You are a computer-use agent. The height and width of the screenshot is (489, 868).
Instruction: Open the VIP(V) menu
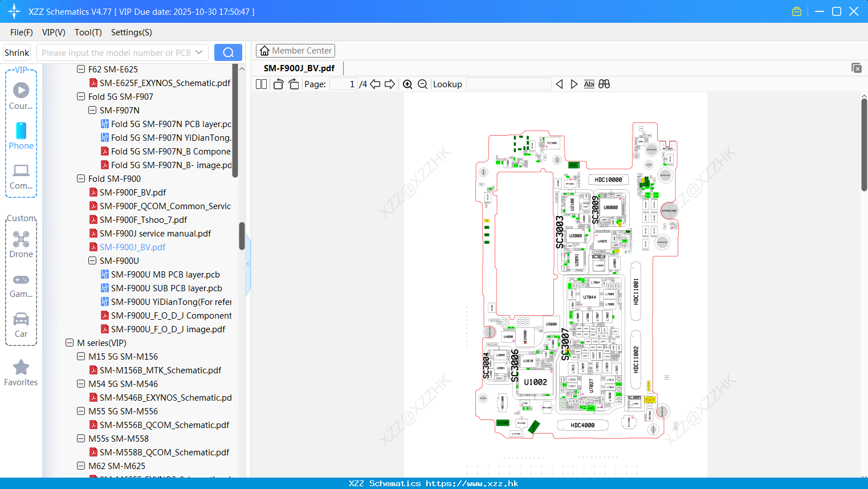pyautogui.click(x=54, y=32)
